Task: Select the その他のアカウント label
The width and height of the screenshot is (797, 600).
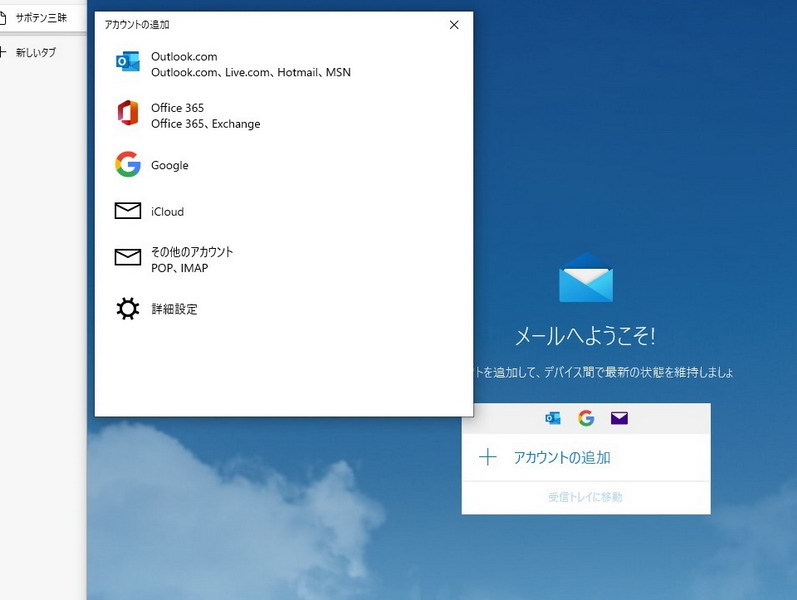Action: point(192,252)
